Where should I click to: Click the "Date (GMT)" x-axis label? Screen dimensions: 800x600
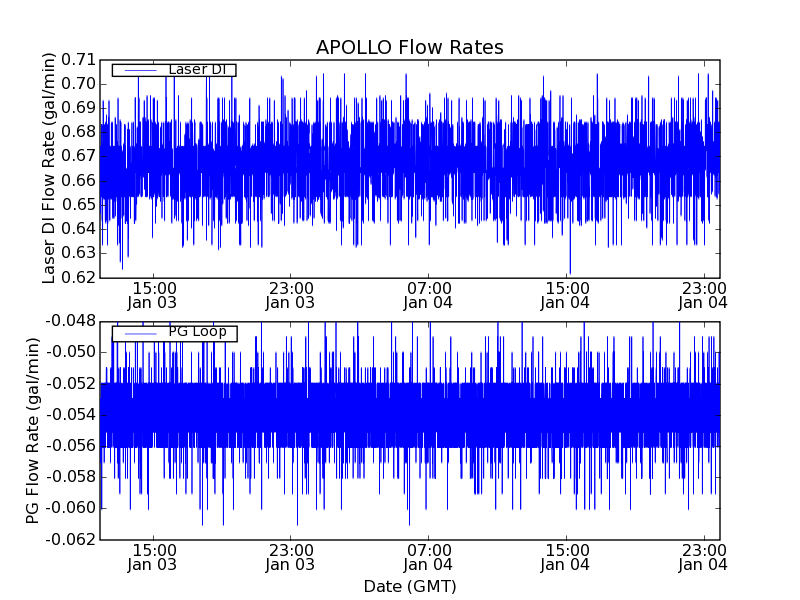410,587
